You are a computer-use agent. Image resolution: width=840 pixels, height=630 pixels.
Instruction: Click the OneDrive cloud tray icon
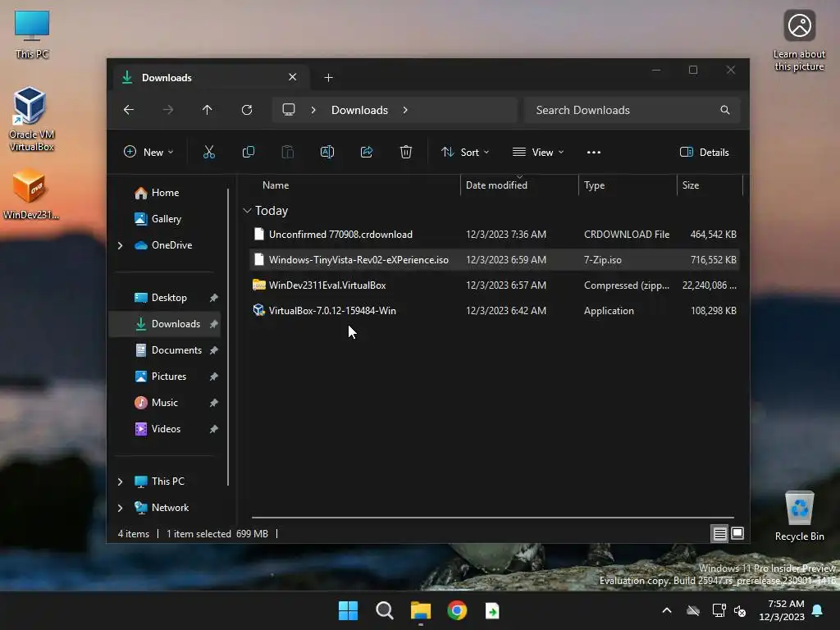pos(693,610)
